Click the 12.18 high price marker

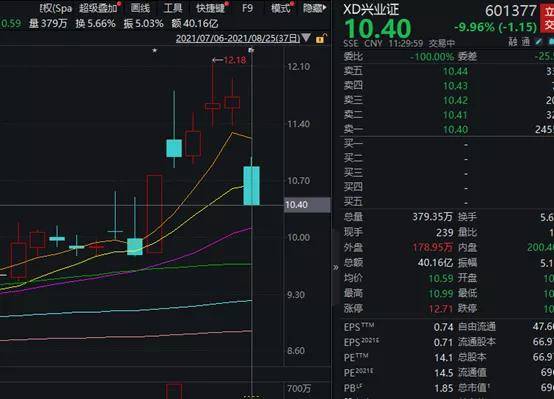[x=229, y=60]
